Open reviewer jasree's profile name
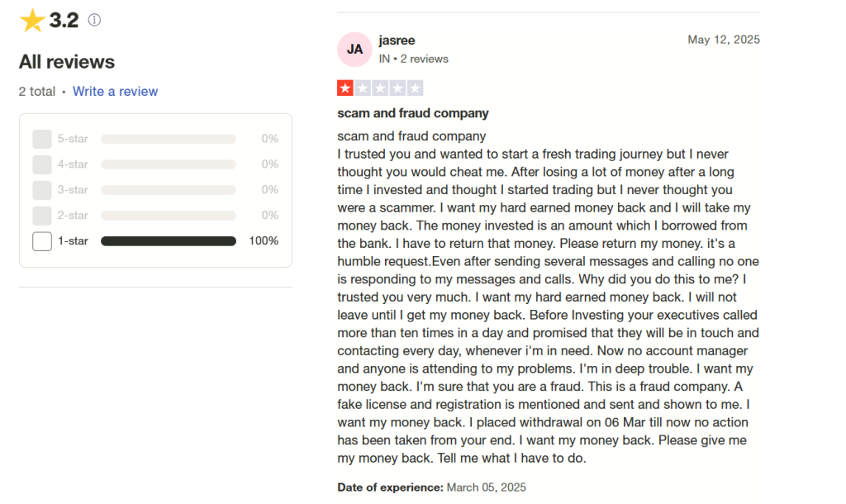The image size is (846, 504). coord(397,40)
